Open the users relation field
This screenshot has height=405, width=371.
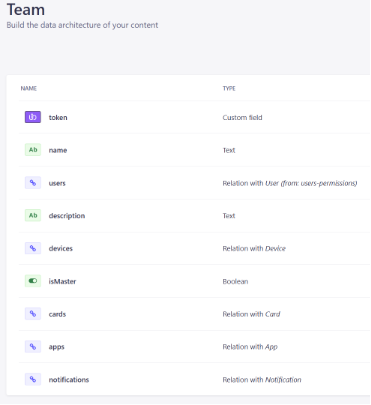(195, 183)
